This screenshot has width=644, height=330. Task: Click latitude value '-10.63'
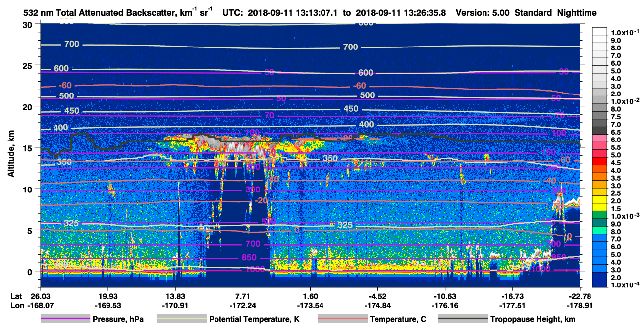click(x=445, y=295)
